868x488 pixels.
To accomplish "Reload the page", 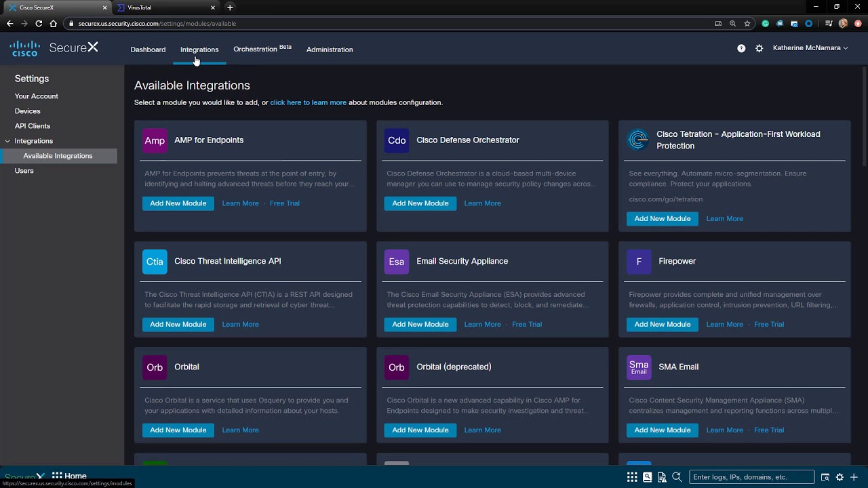I will click(39, 23).
